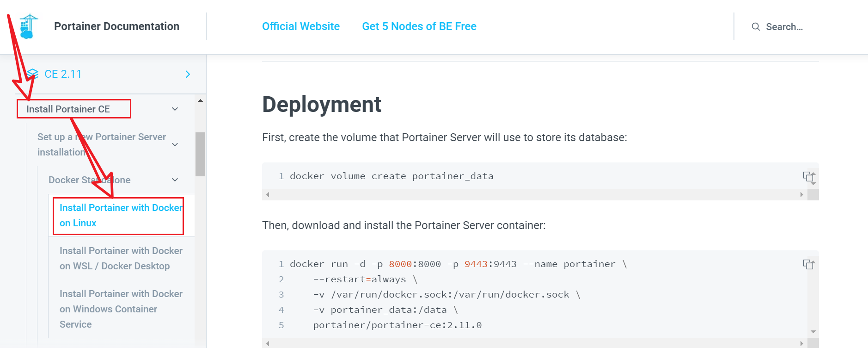Click the Deployment heading
The height and width of the screenshot is (348, 868).
[x=322, y=104]
